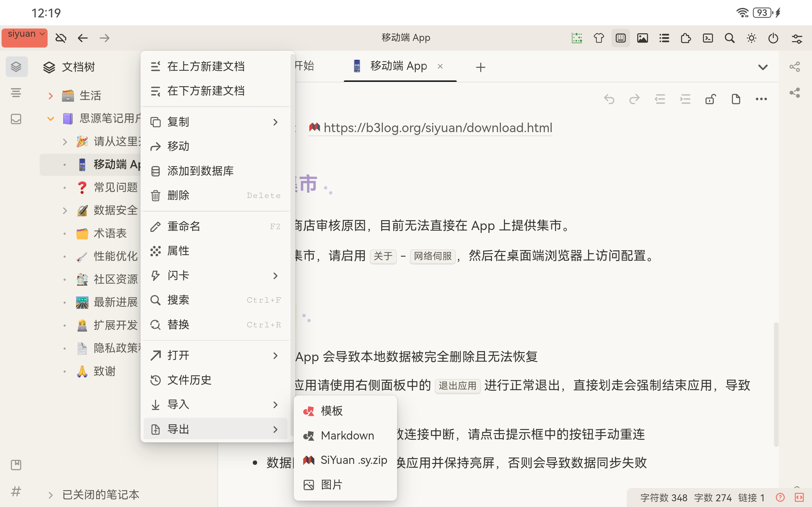Image resolution: width=812 pixels, height=507 pixels.
Task: Toggle light/dark appearance with the sun icon
Action: pos(751,38)
